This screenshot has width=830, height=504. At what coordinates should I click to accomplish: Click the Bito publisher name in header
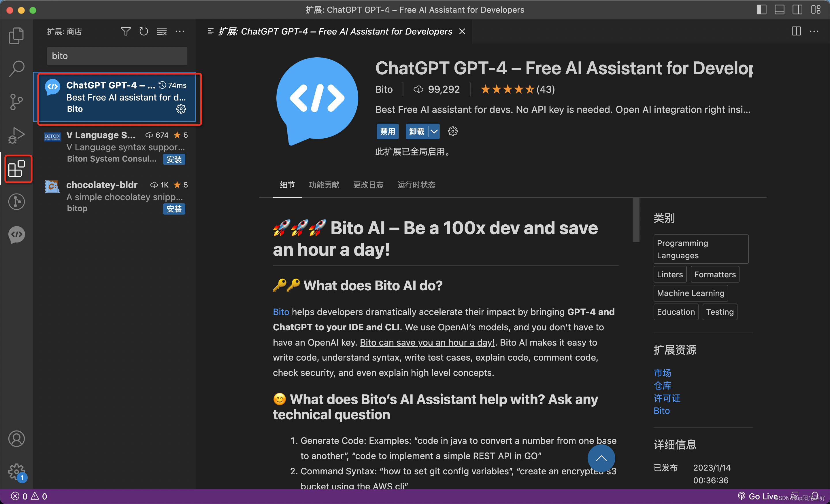point(384,89)
